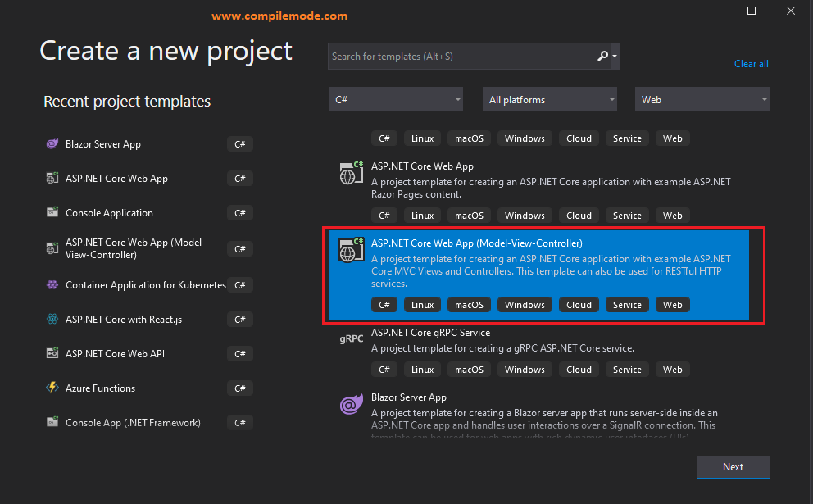Click the Container Application for Kubernetes icon
This screenshot has height=504, width=813.
53,284
